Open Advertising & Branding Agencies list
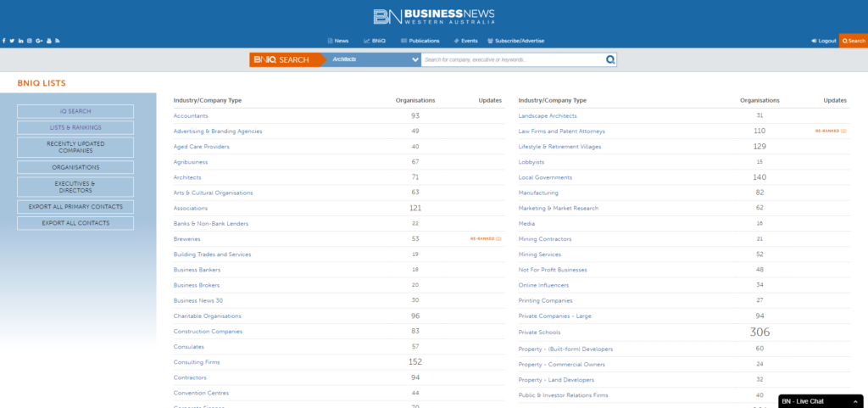 (218, 131)
